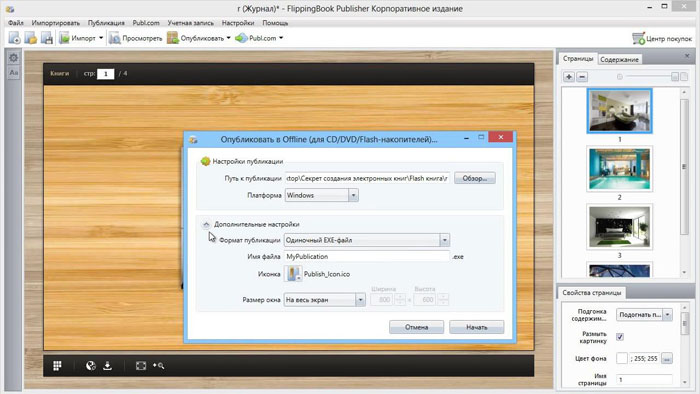Open the Publ.com menu
Screen dimensions: 700x394
click(x=146, y=23)
